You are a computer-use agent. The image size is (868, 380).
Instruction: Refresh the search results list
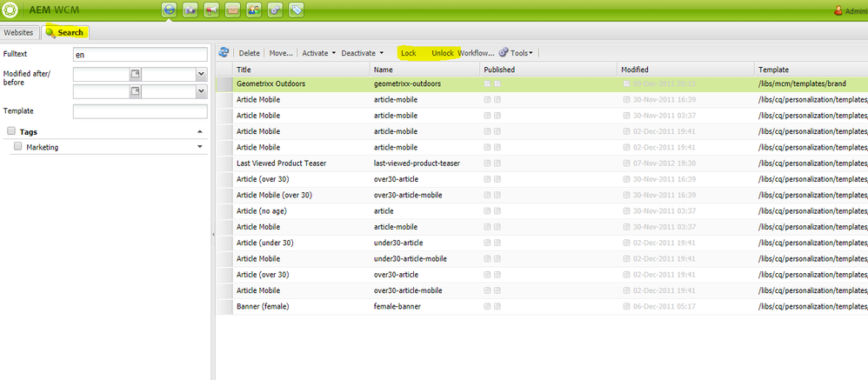pos(224,52)
